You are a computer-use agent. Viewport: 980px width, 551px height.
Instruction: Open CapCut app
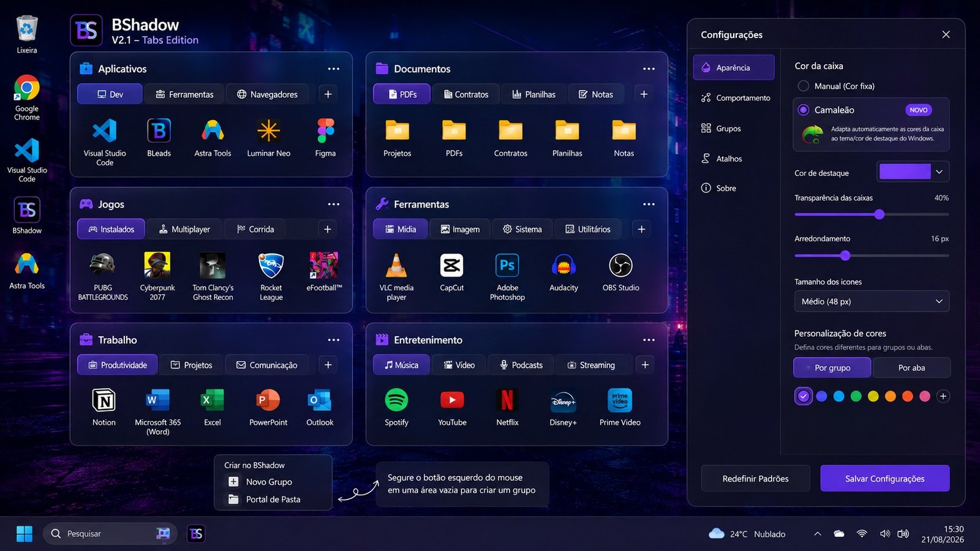click(451, 266)
